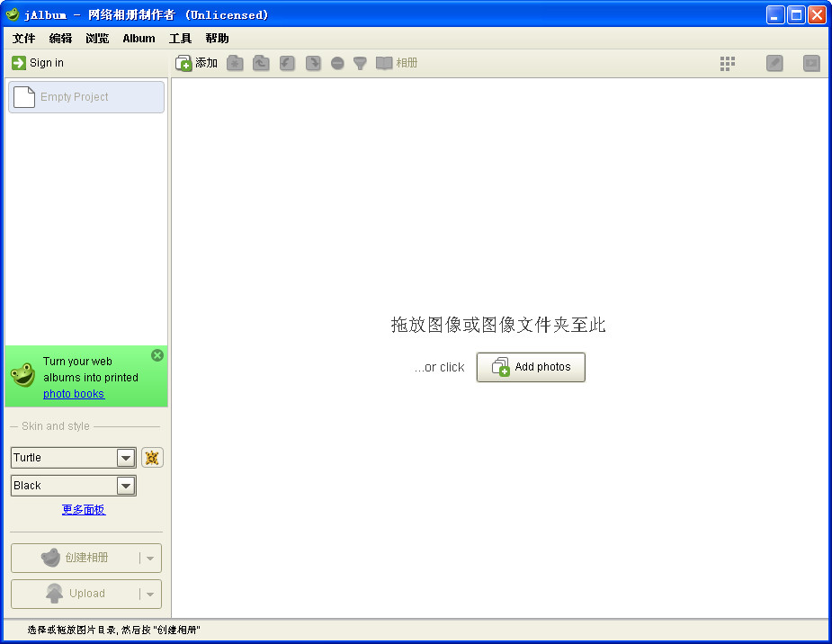Close the jAlbum window

point(817,15)
